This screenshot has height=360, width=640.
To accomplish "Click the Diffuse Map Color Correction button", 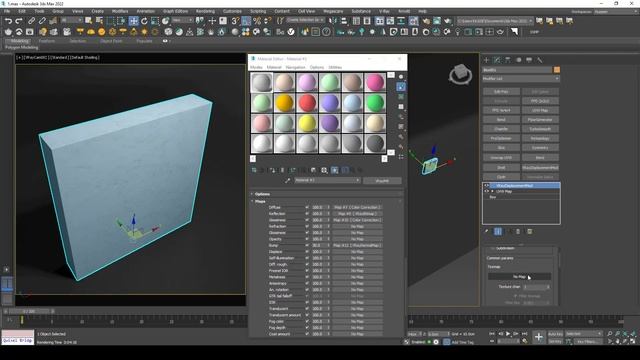I will tap(357, 207).
